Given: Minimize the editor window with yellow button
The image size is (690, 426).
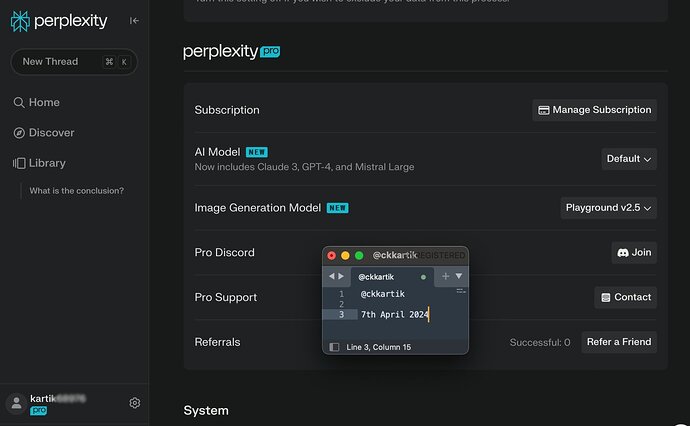Looking at the screenshot, I should [x=345, y=256].
